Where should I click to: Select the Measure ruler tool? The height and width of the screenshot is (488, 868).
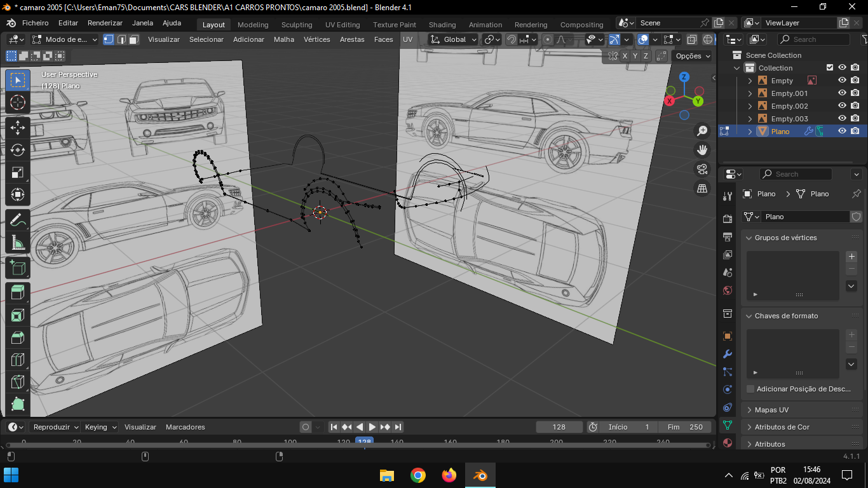click(x=18, y=243)
